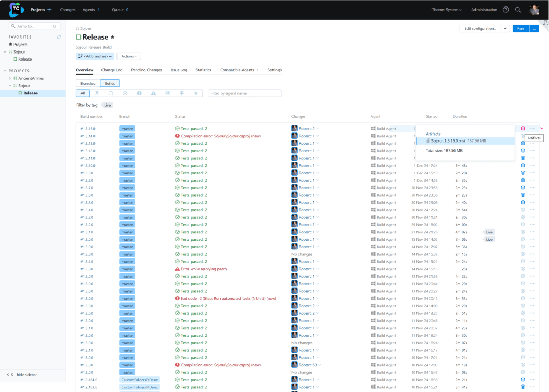Viewport: 549px width, 392px height.
Task: Click the Filter by agent name field
Action: tap(244, 93)
